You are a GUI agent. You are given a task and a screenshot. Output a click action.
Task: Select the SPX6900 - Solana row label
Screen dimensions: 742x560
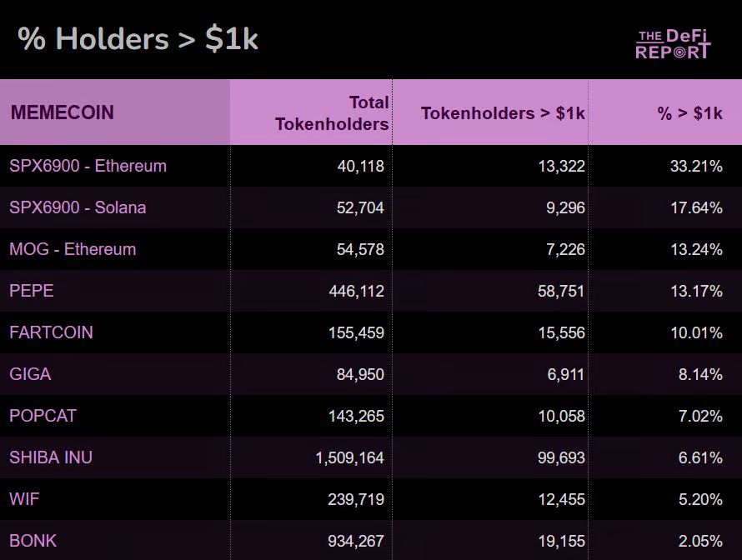pyautogui.click(x=78, y=207)
